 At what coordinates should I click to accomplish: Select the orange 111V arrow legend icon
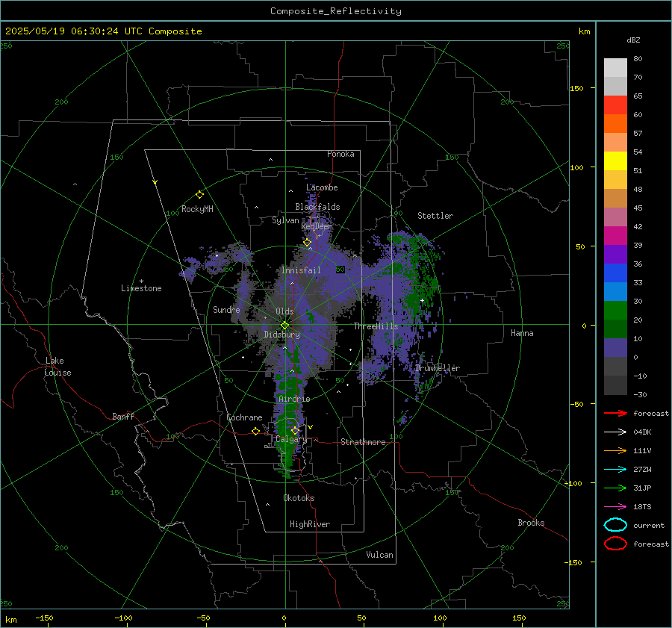[615, 450]
